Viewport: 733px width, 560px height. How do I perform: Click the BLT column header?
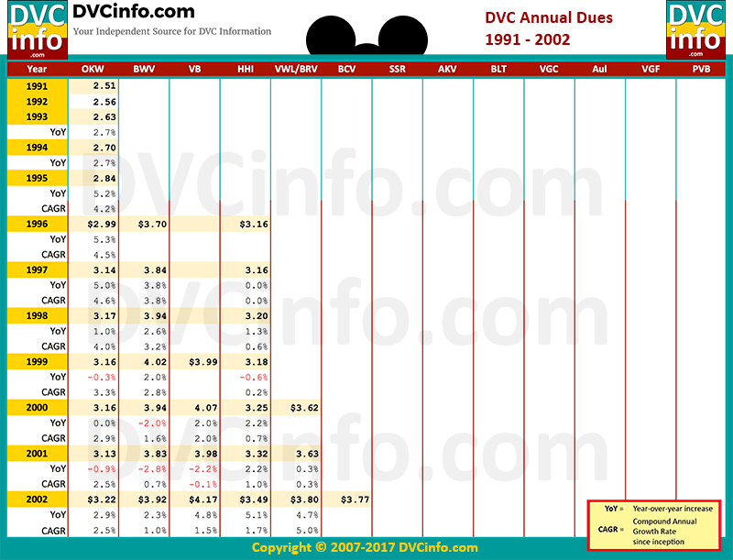[x=498, y=69]
